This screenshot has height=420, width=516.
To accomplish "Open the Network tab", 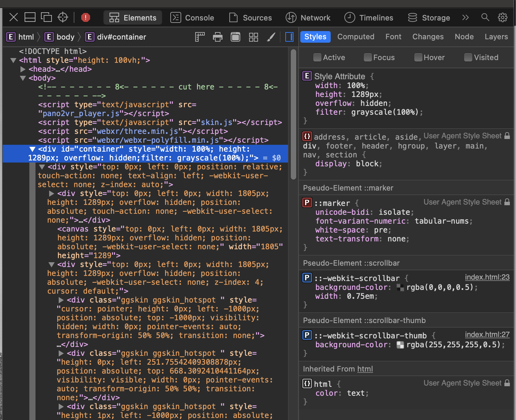I will [x=308, y=18].
